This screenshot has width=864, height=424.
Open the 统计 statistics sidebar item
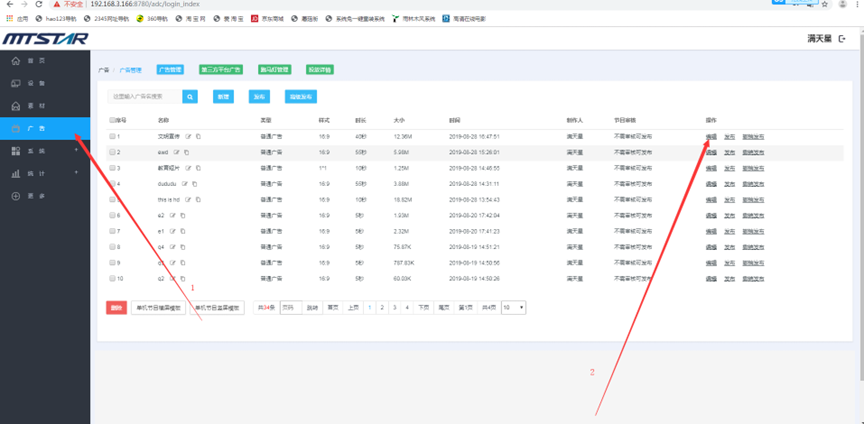35,173
